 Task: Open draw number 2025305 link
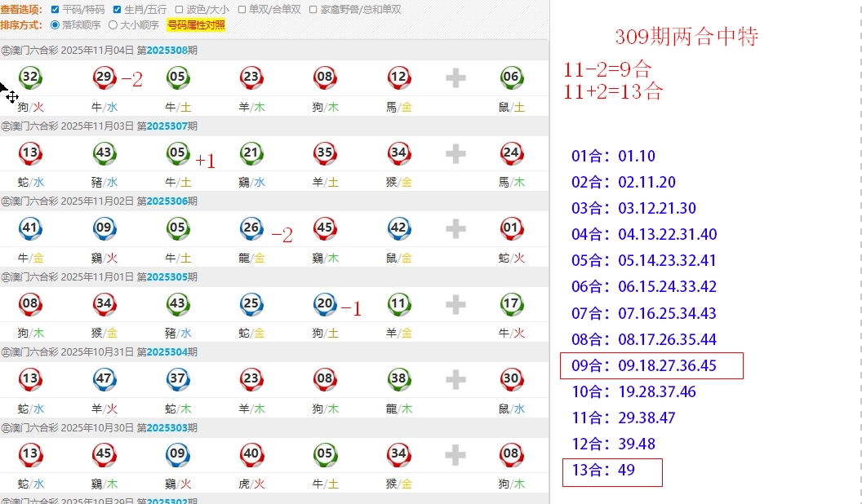click(167, 277)
